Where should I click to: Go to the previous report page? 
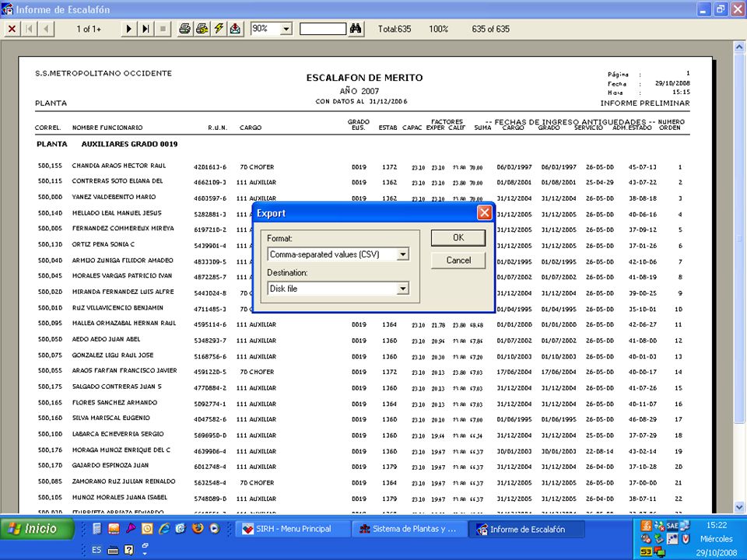tap(46, 29)
